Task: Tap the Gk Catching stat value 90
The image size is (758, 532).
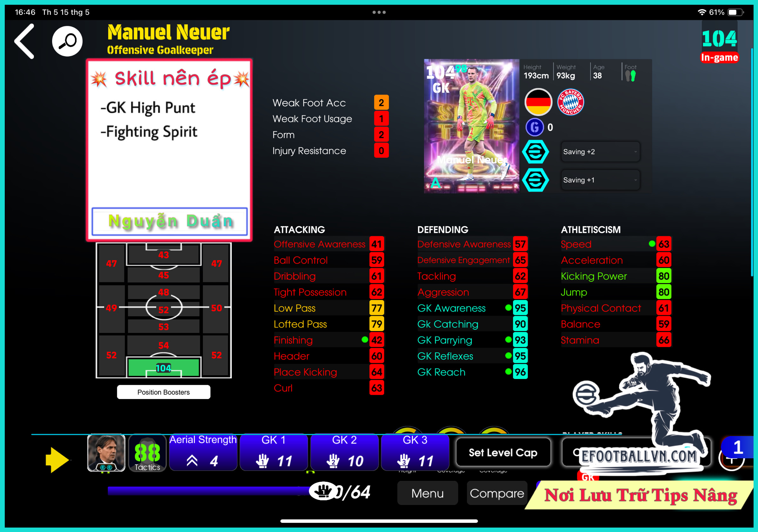Action: (520, 324)
